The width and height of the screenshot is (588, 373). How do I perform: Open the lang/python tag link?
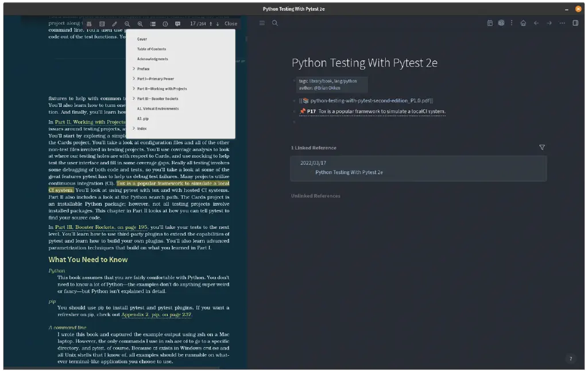345,81
